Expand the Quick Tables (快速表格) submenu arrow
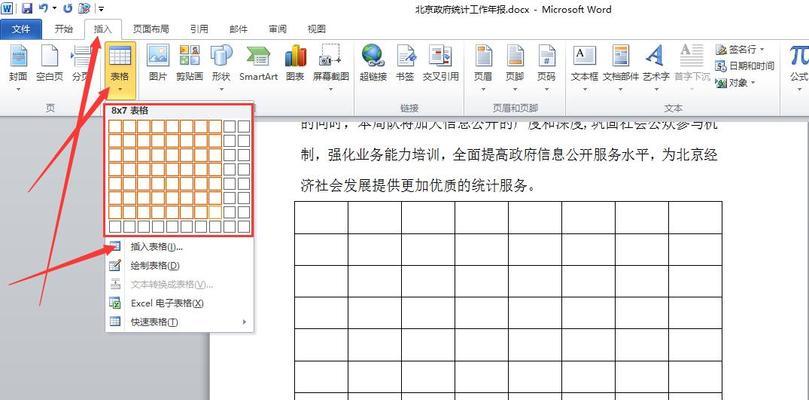 tap(245, 322)
